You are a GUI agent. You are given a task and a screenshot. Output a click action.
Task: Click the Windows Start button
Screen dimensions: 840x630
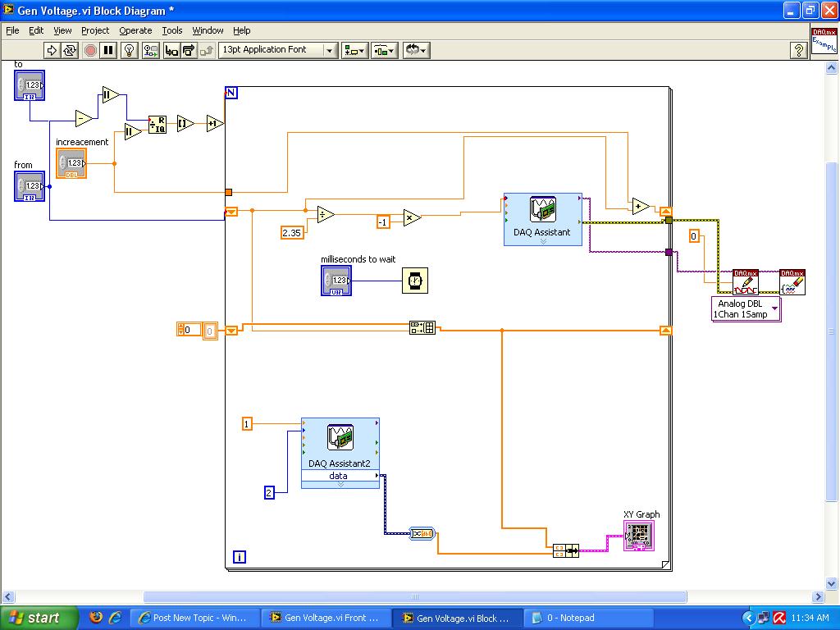pos(39,618)
